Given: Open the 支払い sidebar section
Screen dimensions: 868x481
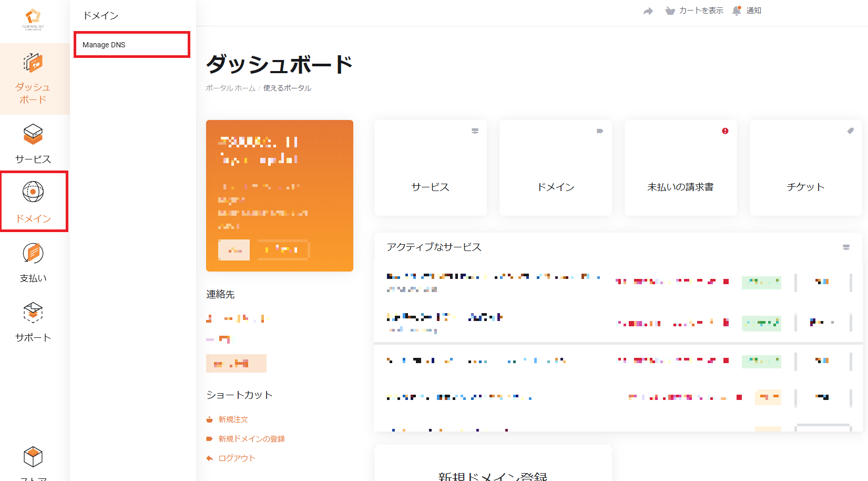Looking at the screenshot, I should click(33, 263).
